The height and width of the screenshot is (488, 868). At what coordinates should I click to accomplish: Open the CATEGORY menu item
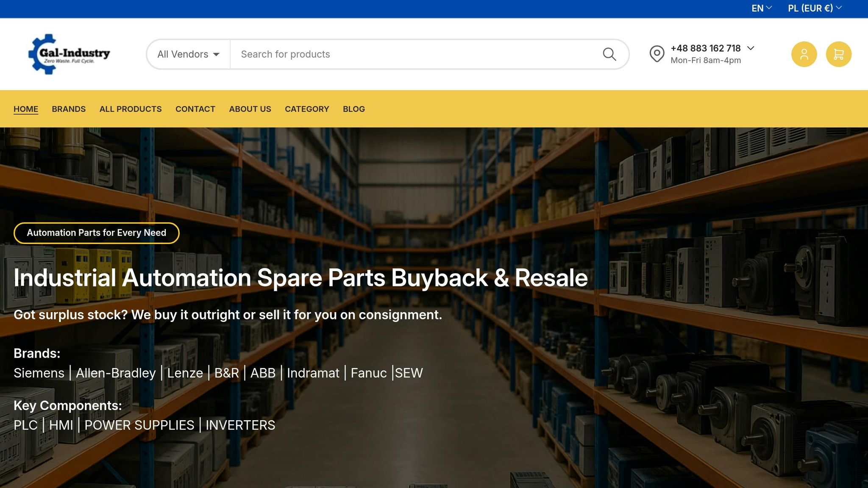click(307, 109)
